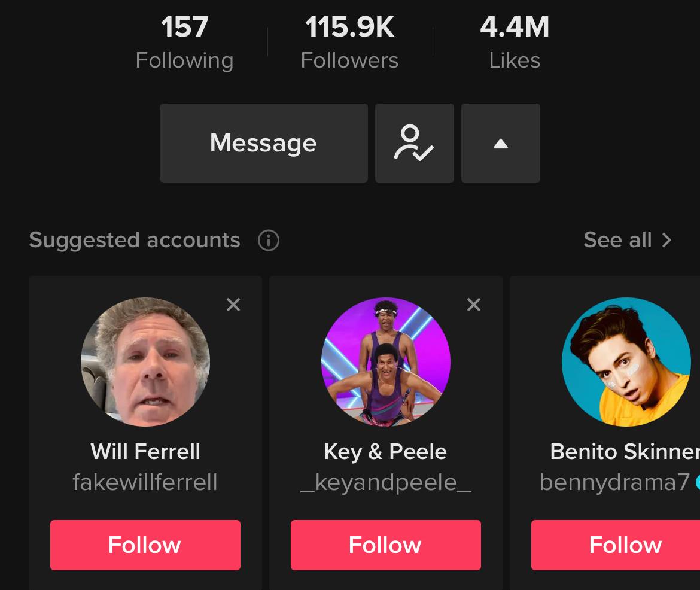Screen dimensions: 700x590
Task: Open See all suggested accounts
Action: tap(617, 240)
